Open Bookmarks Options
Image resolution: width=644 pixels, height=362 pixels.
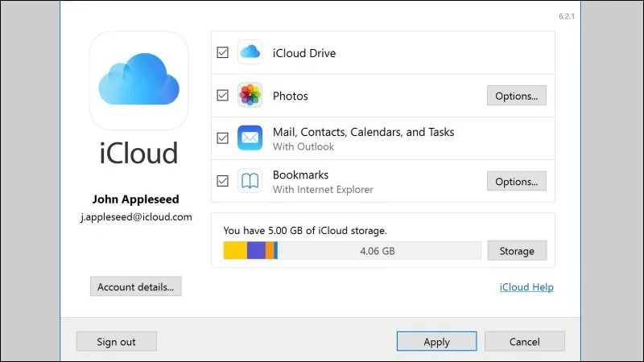click(517, 181)
